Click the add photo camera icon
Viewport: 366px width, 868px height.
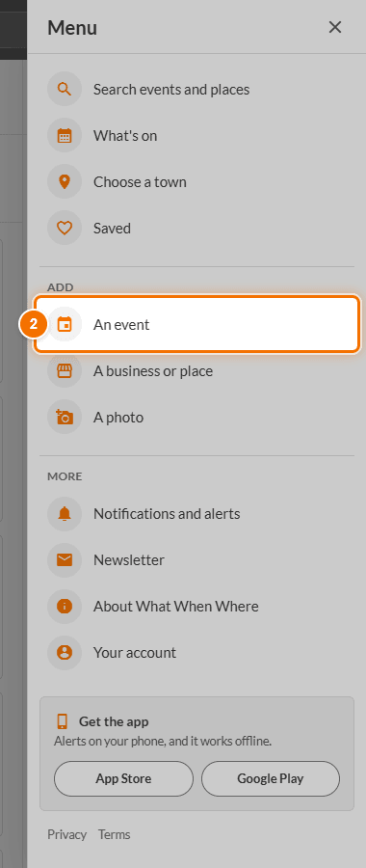click(x=65, y=417)
